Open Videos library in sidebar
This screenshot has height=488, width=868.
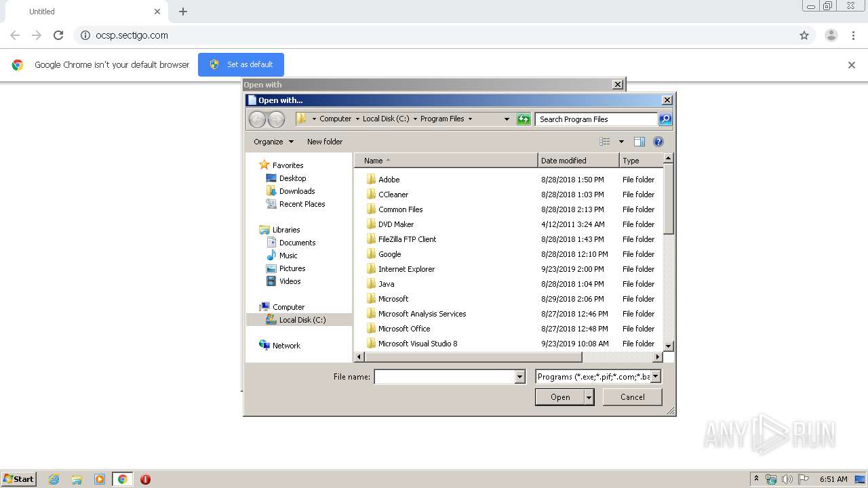tap(290, 281)
